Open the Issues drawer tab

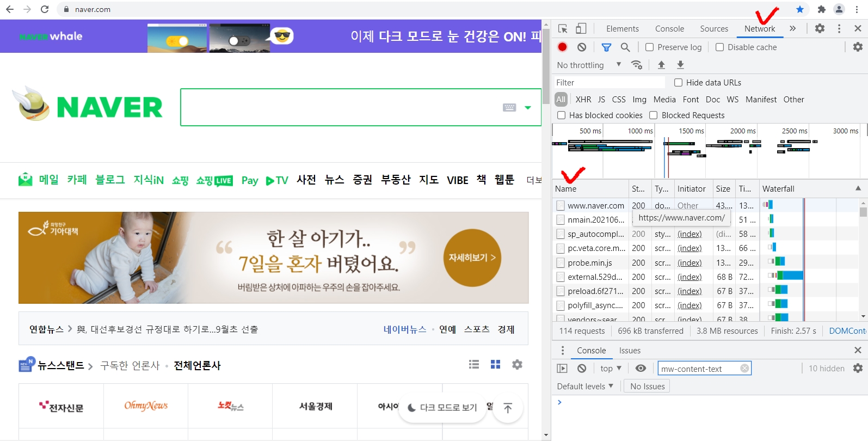click(x=630, y=351)
